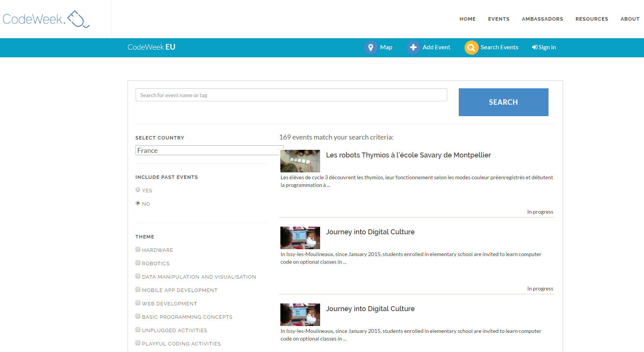Tick Data Manipulation and Visualisation checkbox
This screenshot has width=644, height=352.
click(x=138, y=276)
